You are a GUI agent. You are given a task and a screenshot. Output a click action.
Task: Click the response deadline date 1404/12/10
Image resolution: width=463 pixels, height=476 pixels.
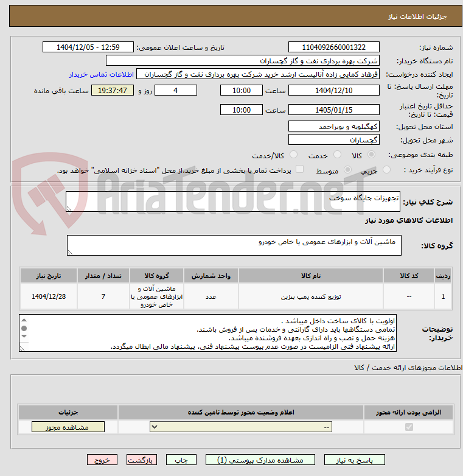[334, 90]
